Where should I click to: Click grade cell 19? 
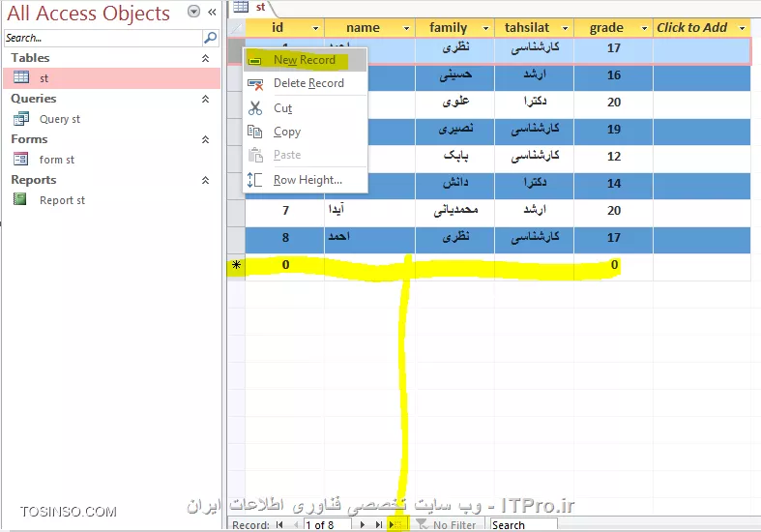tap(613, 130)
